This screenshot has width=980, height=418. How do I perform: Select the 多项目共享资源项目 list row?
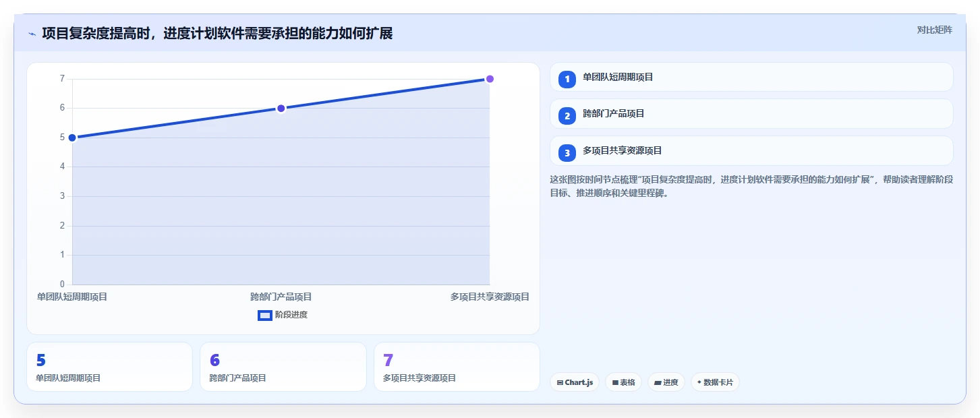[x=751, y=151]
